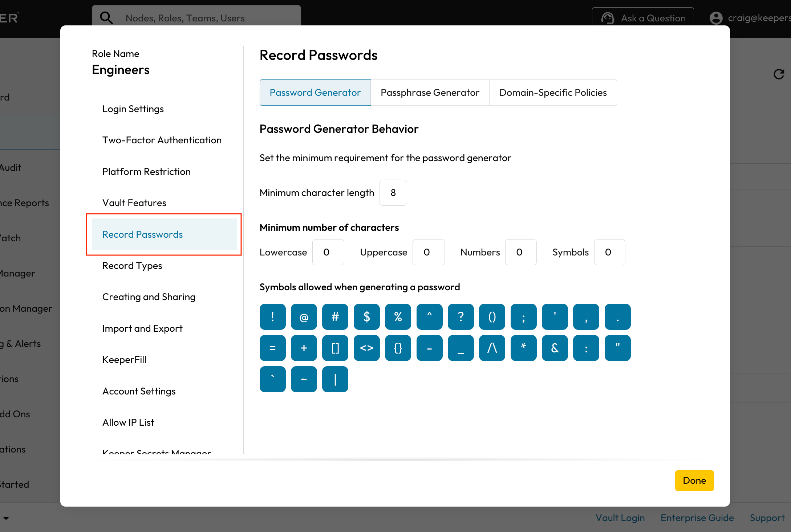This screenshot has width=791, height=532.
Task: Switch to Passphrase Generator tab
Action: pos(430,93)
